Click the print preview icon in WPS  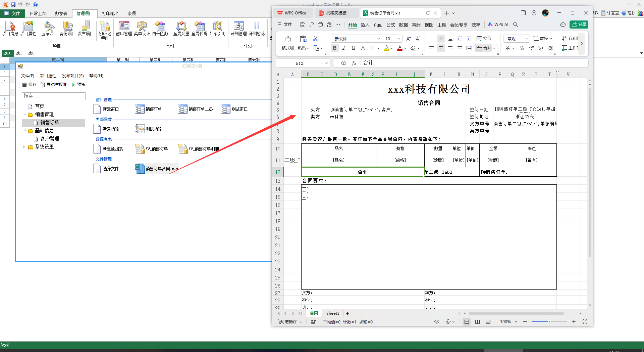tap(329, 25)
